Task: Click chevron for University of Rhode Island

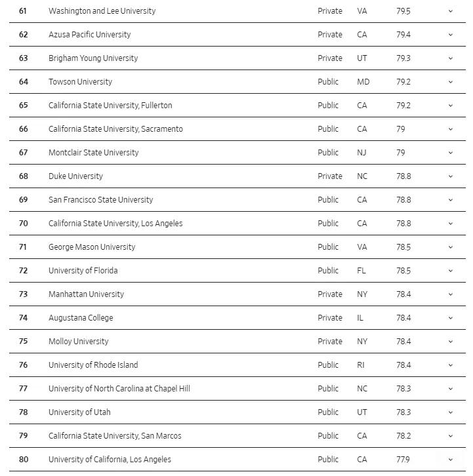Action: coord(451,365)
